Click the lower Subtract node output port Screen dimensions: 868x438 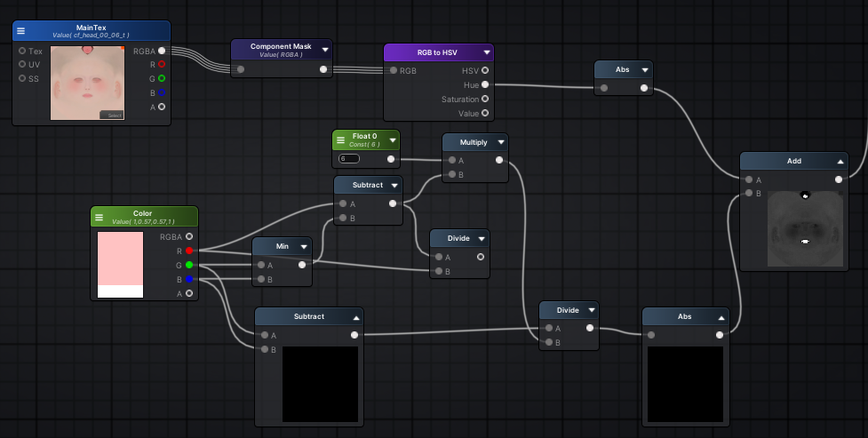pyautogui.click(x=354, y=334)
